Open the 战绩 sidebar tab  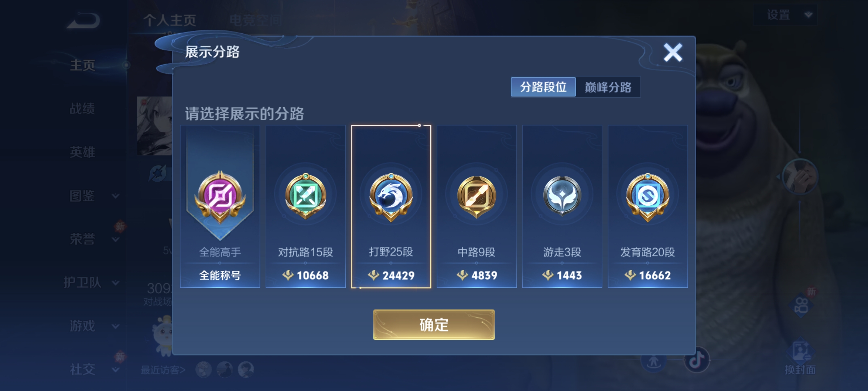point(82,108)
